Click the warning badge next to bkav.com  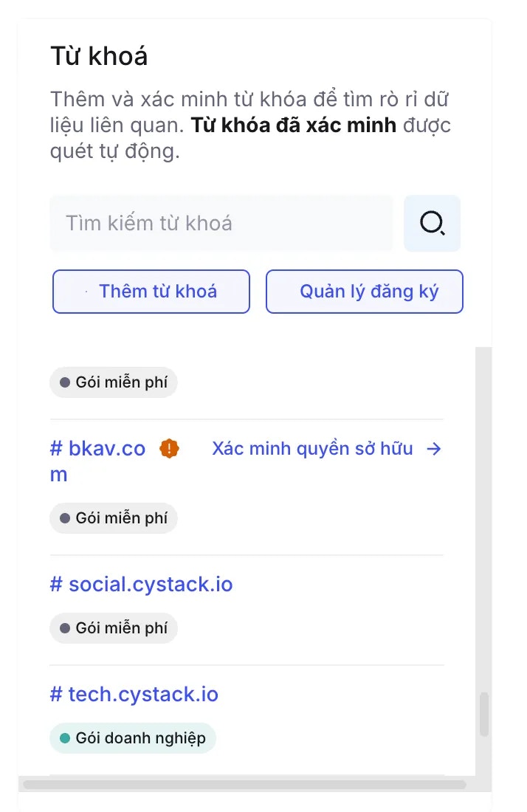(x=169, y=448)
